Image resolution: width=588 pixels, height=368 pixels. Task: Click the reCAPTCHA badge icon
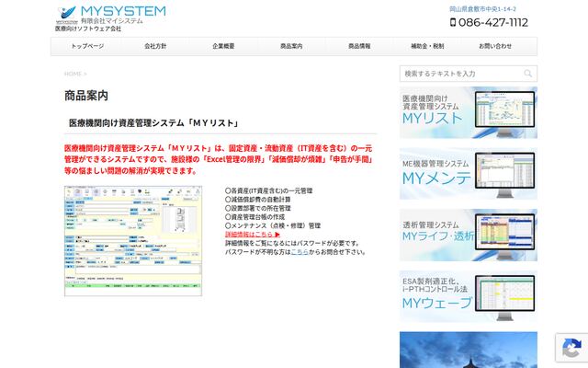click(571, 348)
